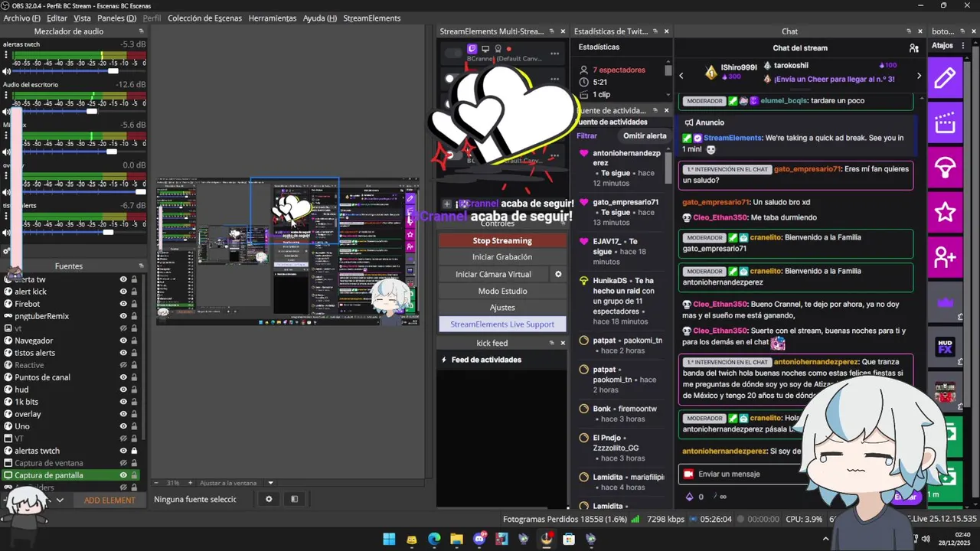Expand Windows system tray hidden icons
The image size is (980, 551).
825,539
